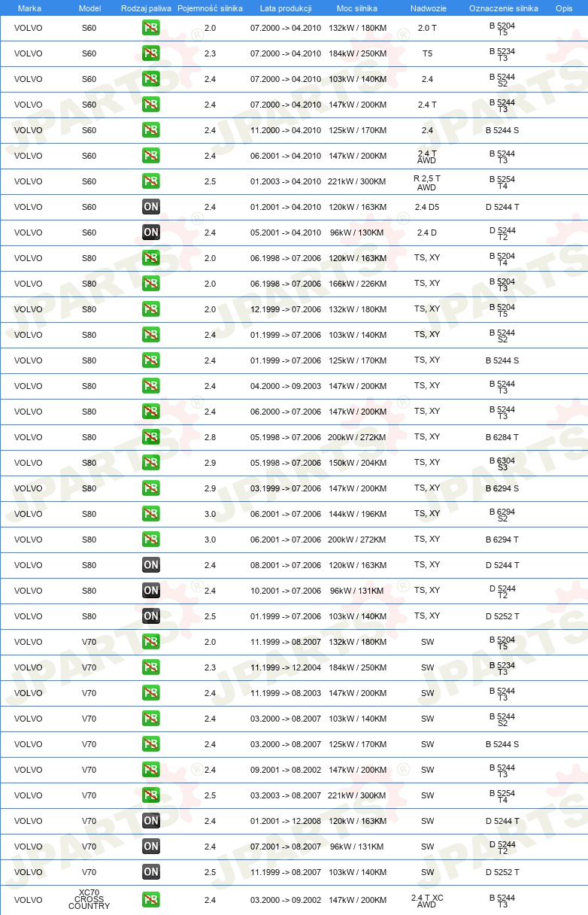Image resolution: width=588 pixels, height=915 pixels.
Task: Click the diesel ON icon in the V70 D 5252 T row
Action: [x=151, y=872]
